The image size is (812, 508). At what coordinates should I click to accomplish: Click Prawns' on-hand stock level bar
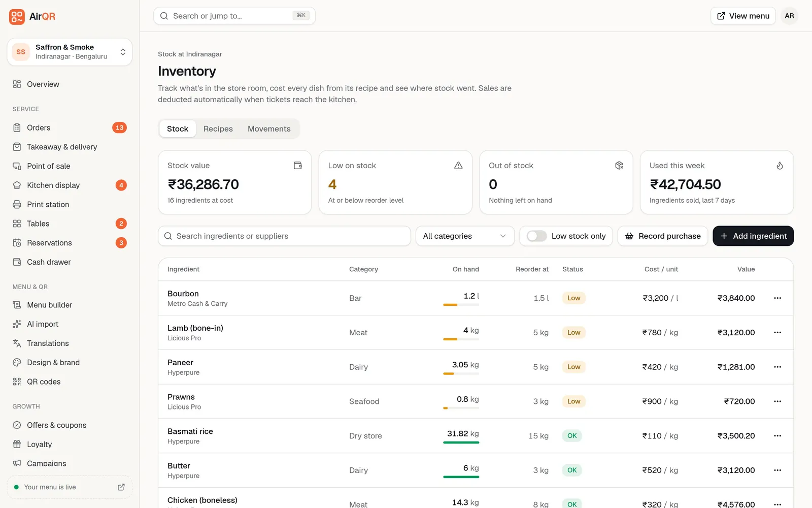461,408
